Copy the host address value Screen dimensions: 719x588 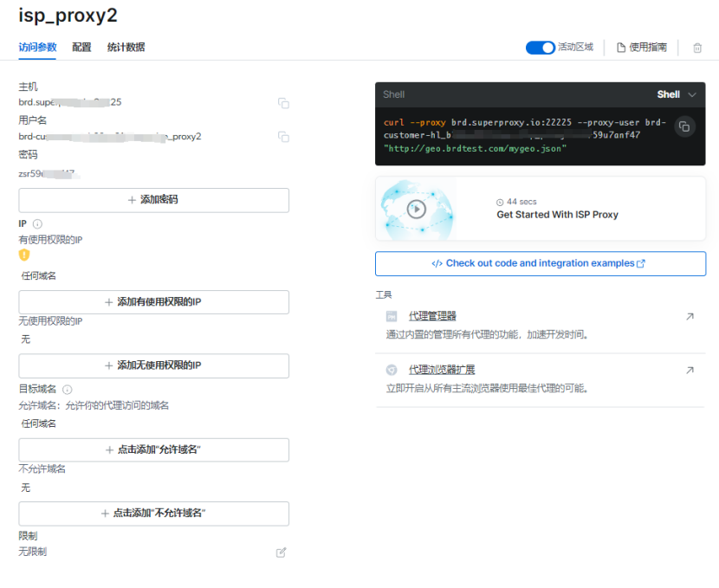tap(283, 103)
